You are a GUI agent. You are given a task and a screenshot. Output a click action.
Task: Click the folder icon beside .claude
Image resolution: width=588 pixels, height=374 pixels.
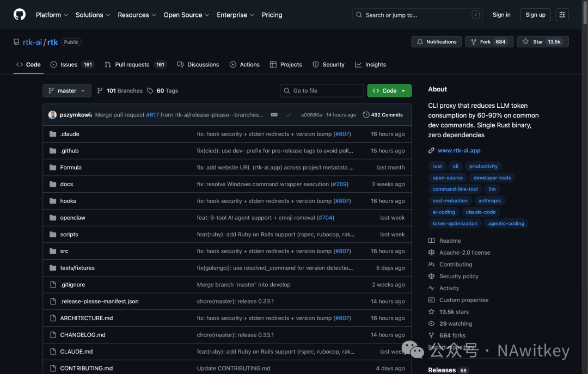(x=53, y=134)
